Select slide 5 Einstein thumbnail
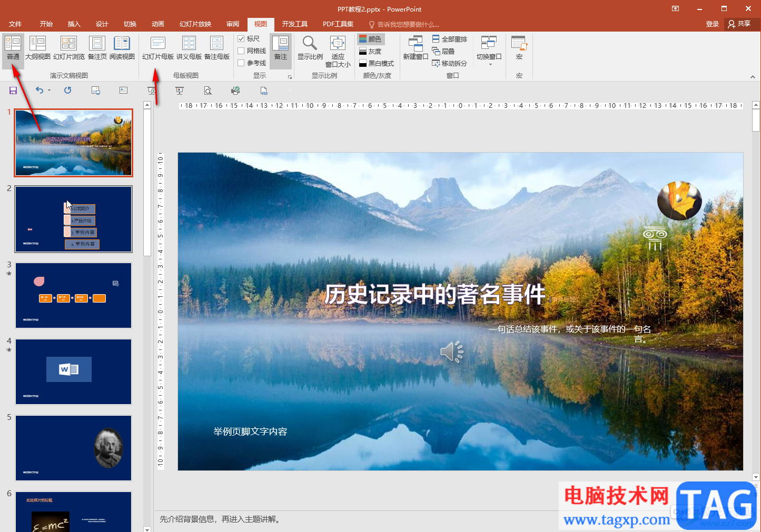This screenshot has height=532, width=761. click(74, 448)
